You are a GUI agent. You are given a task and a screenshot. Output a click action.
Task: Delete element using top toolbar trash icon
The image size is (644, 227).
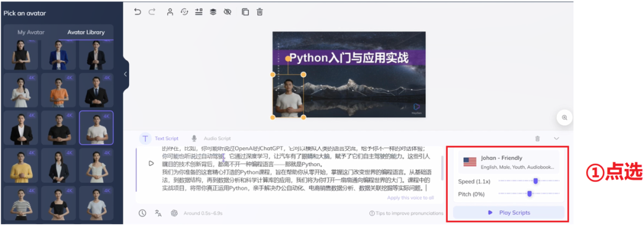pyautogui.click(x=259, y=12)
